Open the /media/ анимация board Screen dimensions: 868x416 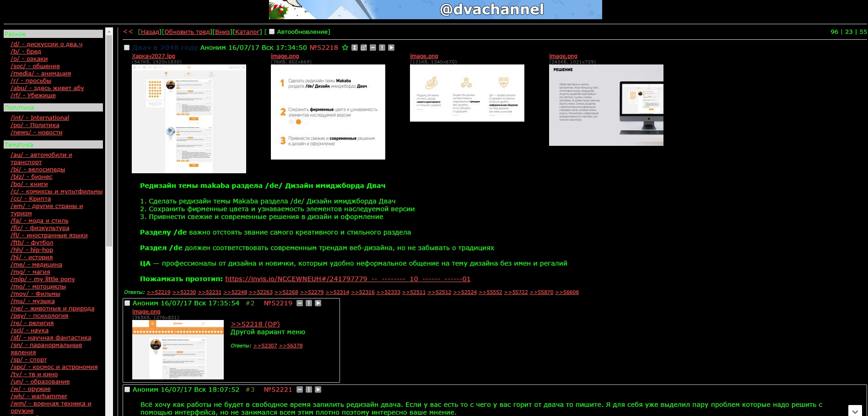[41, 74]
